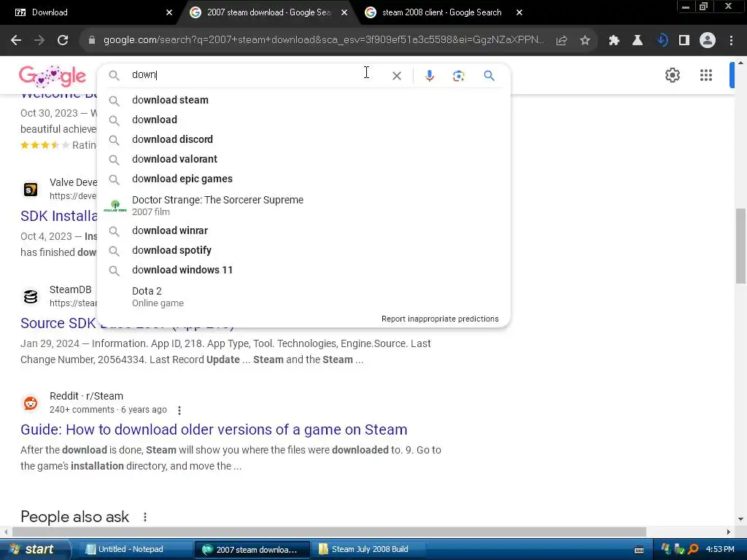Reload the current page
This screenshot has width=747, height=560.
point(63,41)
